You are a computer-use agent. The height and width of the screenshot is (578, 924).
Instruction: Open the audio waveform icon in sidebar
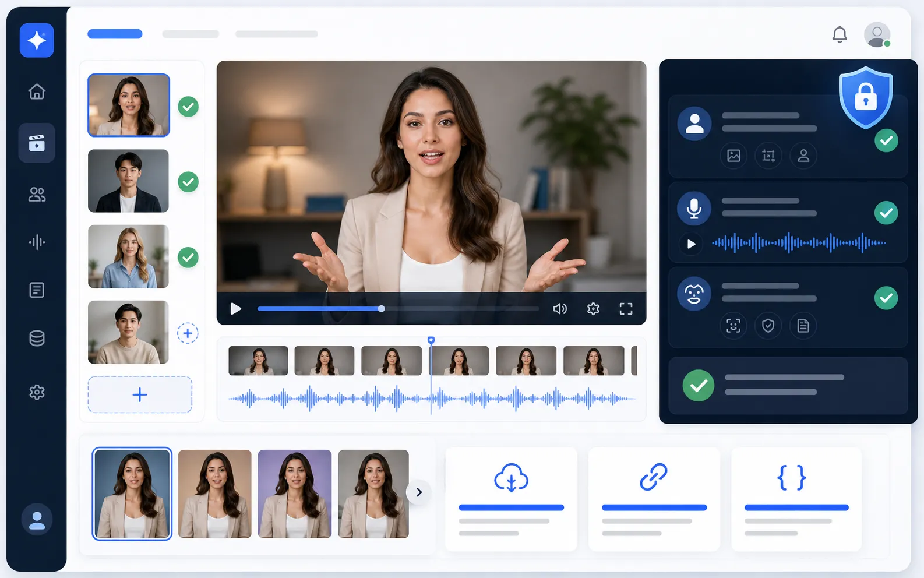pyautogui.click(x=37, y=242)
